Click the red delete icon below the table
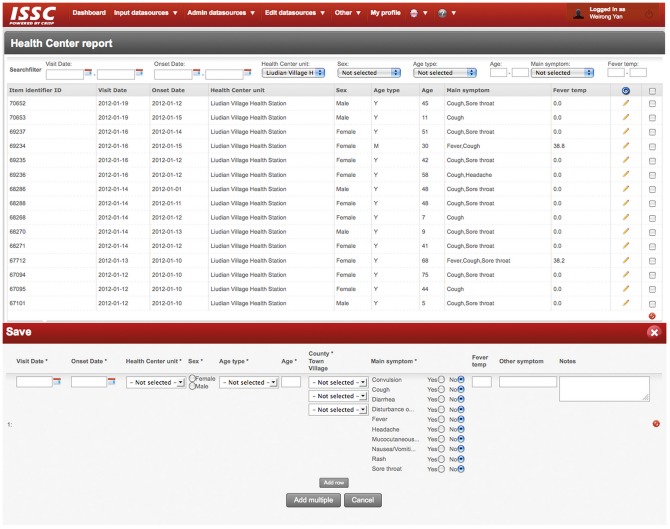The width and height of the screenshot is (670, 529). (652, 316)
